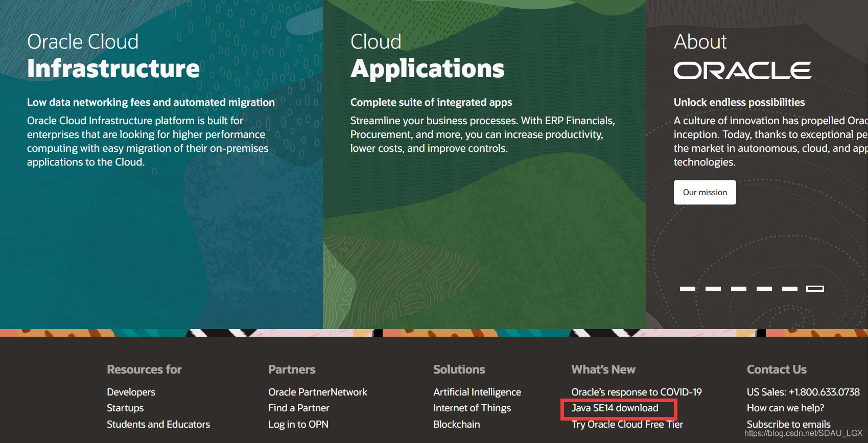868x443 pixels.
Task: Open the Blockchain solutions link
Action: point(457,424)
